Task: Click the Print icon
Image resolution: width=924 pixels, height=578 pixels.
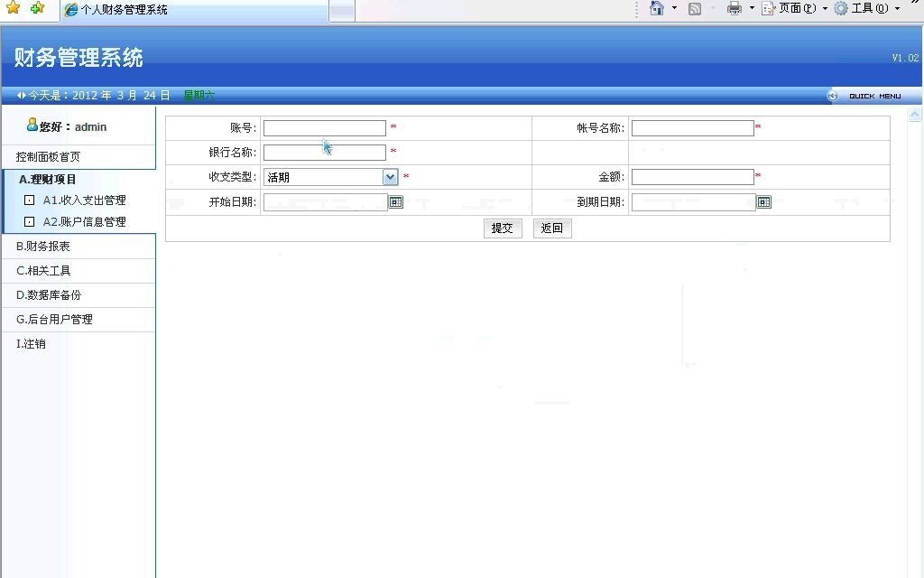Action: tap(733, 8)
